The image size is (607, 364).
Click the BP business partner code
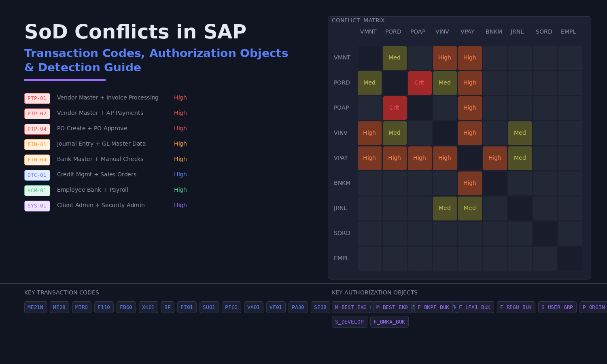pos(168,307)
